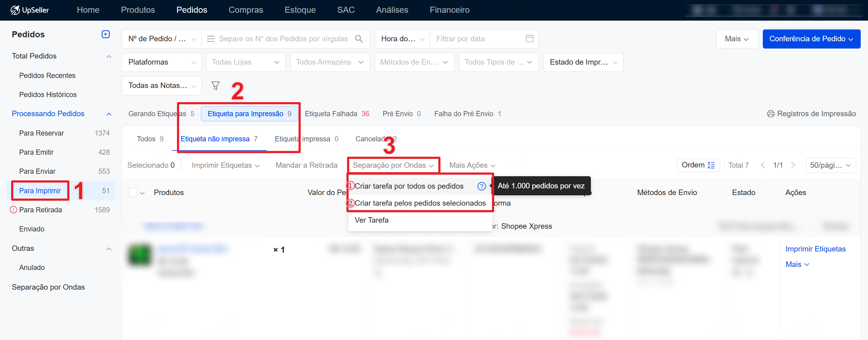Collapse the Processando Pedidos section

pos(109,114)
